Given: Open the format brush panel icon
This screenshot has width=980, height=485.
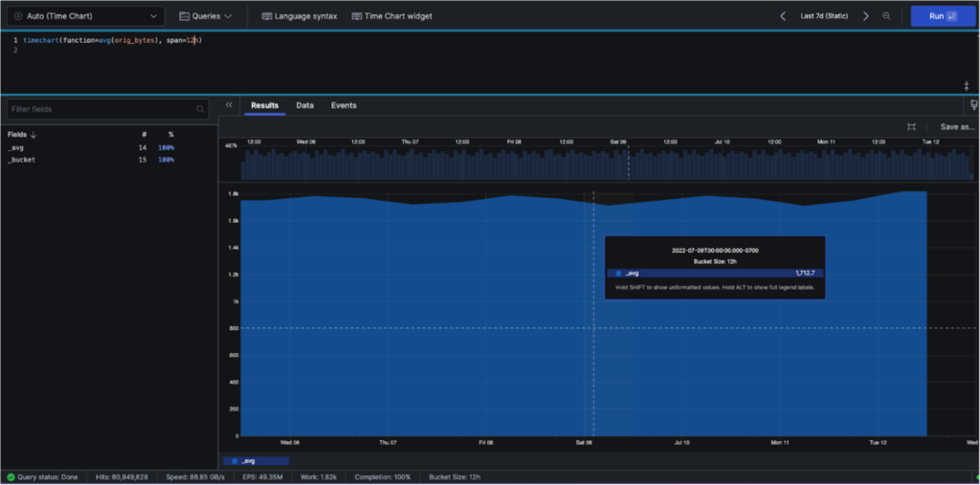Looking at the screenshot, I should [x=973, y=105].
